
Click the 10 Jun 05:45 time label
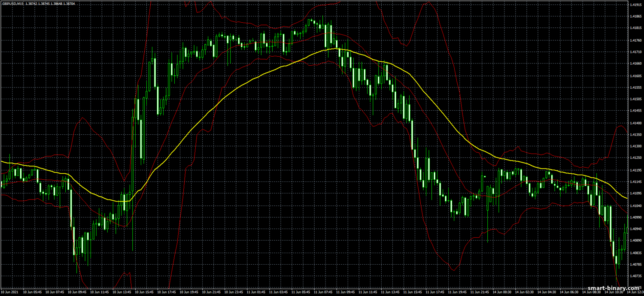click(32, 292)
